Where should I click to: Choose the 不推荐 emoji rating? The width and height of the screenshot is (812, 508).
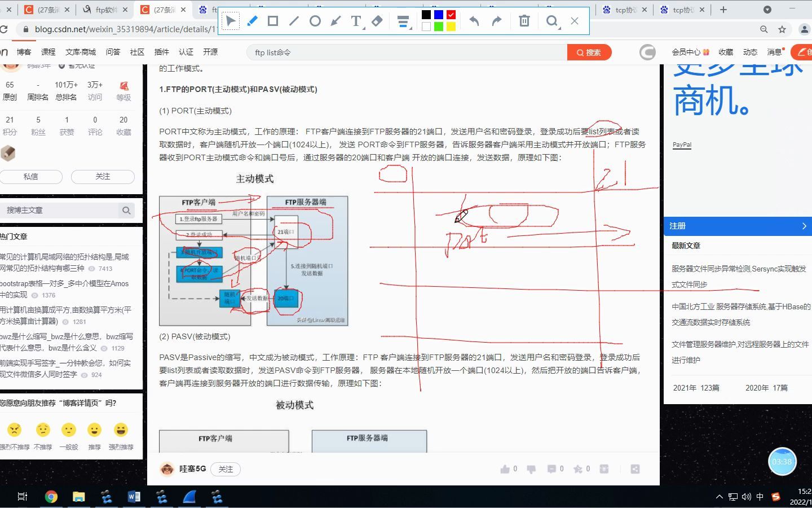(x=43, y=430)
